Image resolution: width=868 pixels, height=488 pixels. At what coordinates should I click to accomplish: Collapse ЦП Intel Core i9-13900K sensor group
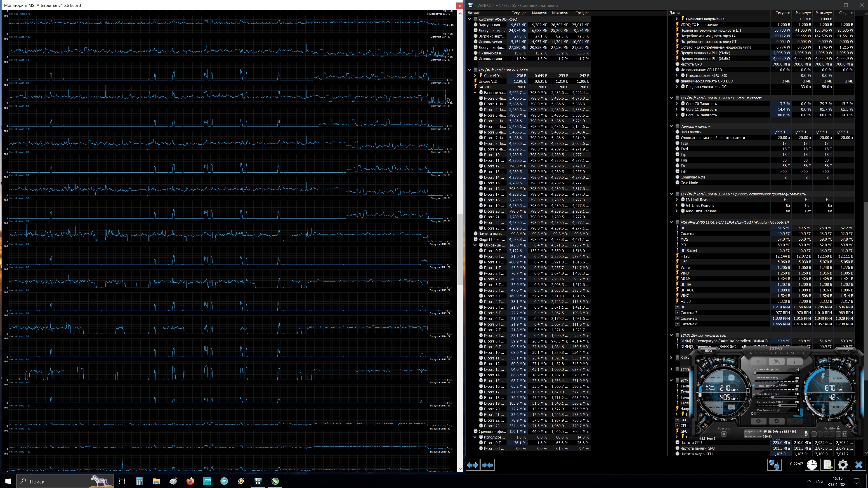(x=469, y=70)
